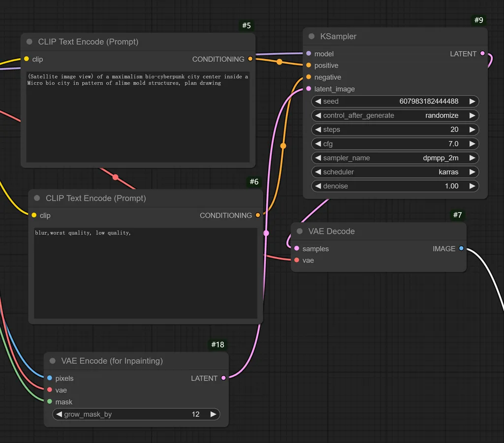Select the VAE Encode (for Inpainting) title
The image size is (504, 443).
tap(112, 361)
